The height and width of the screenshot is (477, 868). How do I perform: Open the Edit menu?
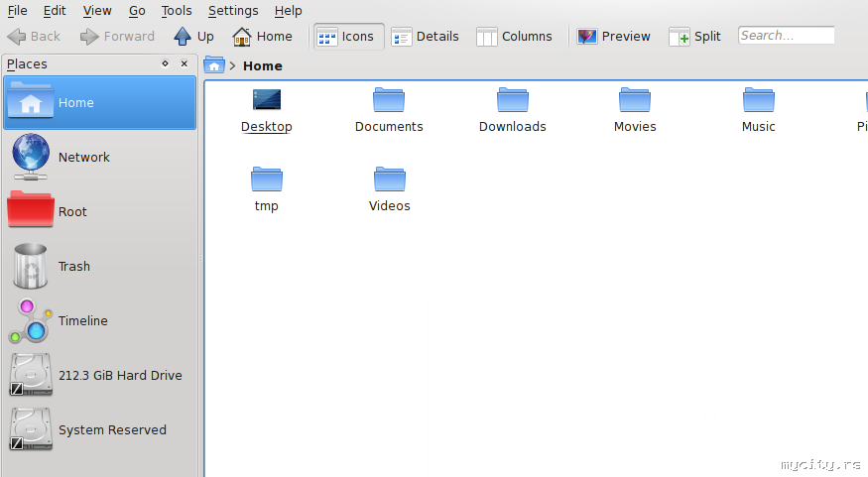point(55,11)
